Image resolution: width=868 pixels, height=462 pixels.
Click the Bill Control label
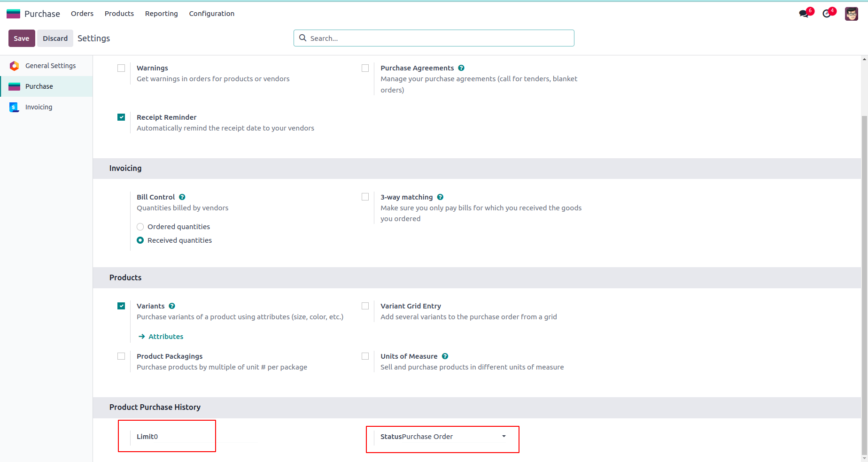point(156,197)
